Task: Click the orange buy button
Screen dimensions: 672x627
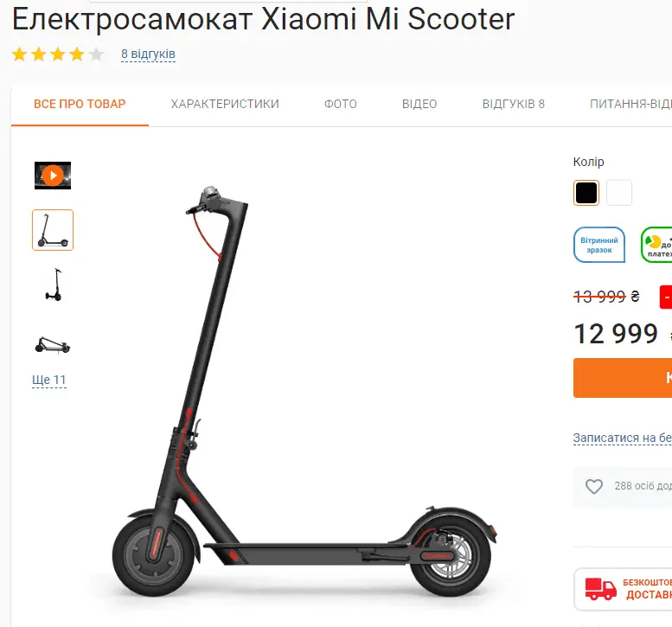Action: pyautogui.click(x=623, y=378)
